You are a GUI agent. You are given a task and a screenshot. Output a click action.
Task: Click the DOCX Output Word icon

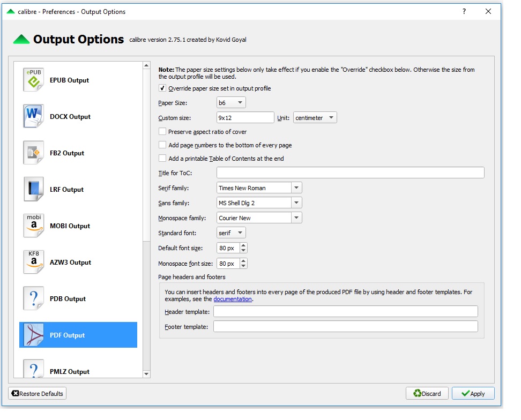click(34, 116)
